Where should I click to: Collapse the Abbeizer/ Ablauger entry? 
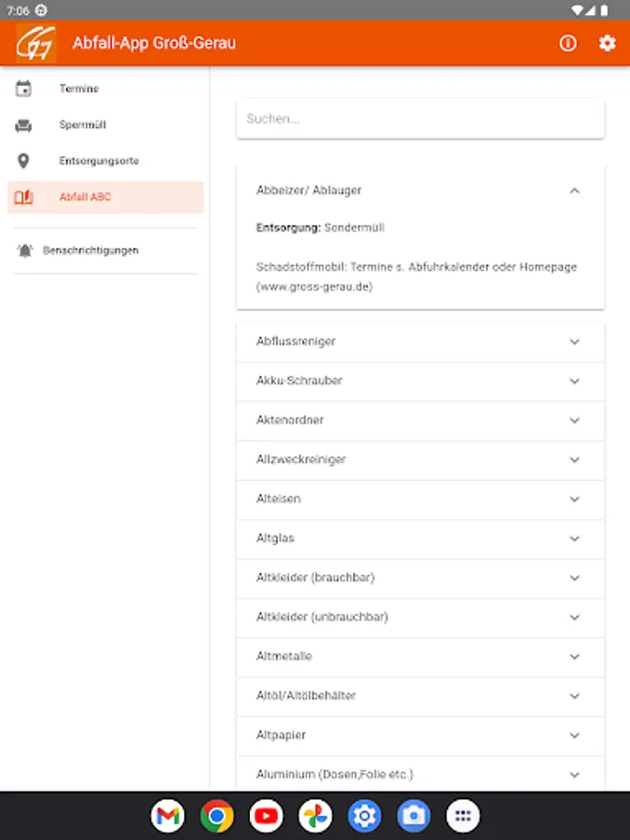pos(574,190)
